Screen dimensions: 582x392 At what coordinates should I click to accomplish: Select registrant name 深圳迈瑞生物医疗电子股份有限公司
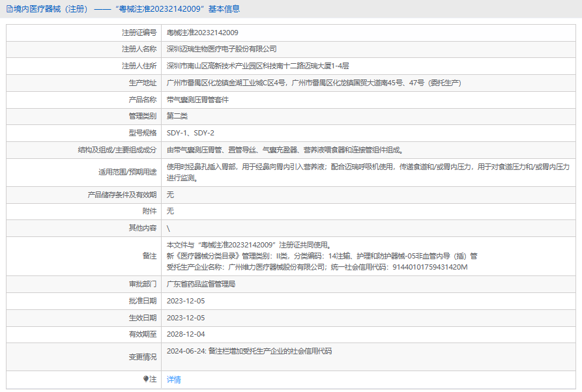tap(222, 49)
